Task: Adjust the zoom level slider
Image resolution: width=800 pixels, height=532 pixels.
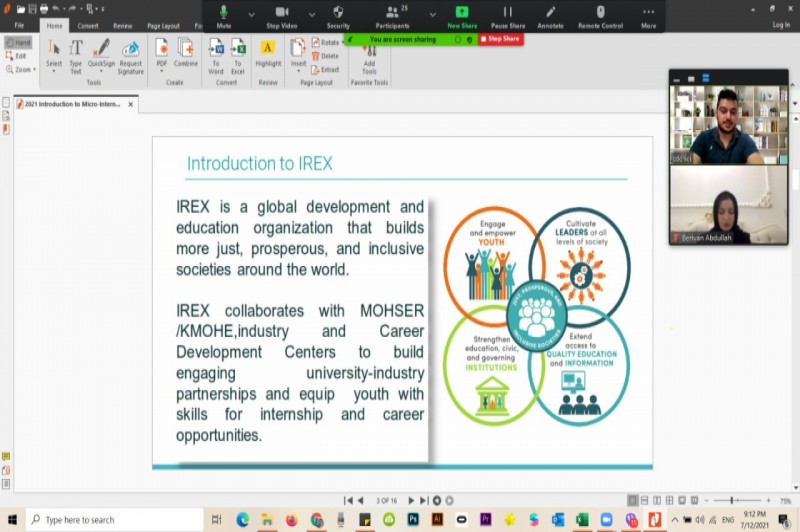Action: pos(731,500)
